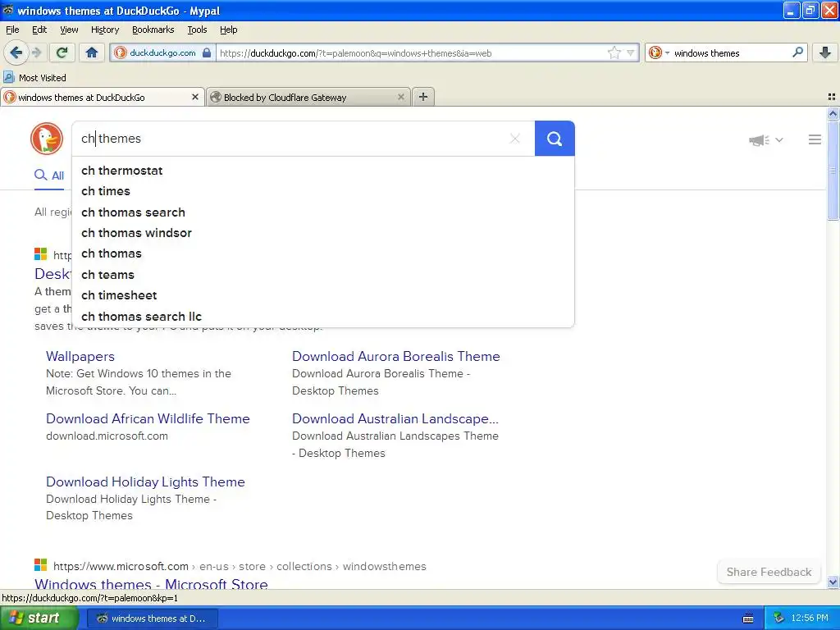The width and height of the screenshot is (840, 630).
Task: Bookmark this page with star icon
Action: (x=614, y=52)
